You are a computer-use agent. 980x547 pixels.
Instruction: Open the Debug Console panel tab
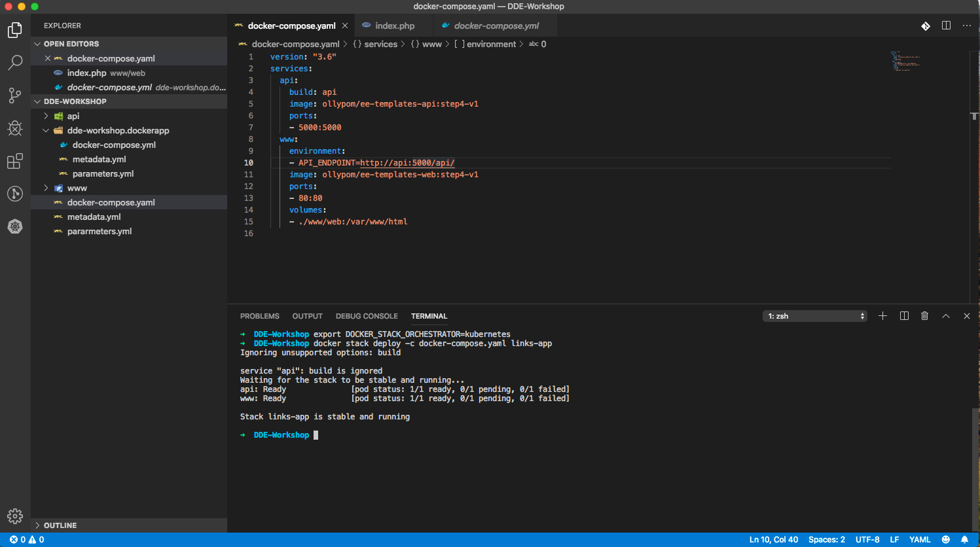[367, 316]
